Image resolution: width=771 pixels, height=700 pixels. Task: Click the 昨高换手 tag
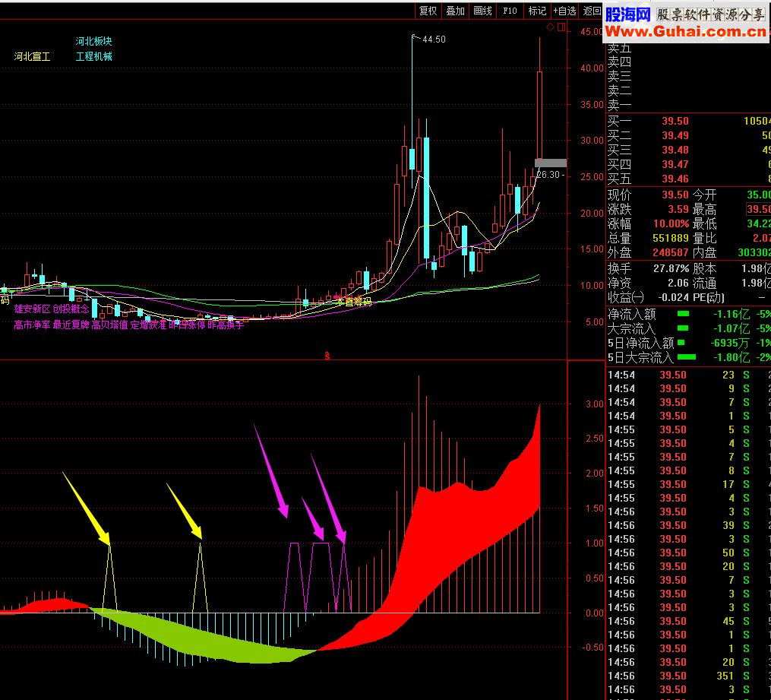[226, 325]
